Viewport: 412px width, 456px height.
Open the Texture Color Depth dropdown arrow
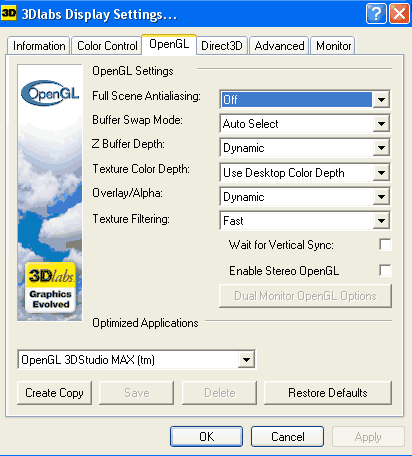tap(381, 173)
